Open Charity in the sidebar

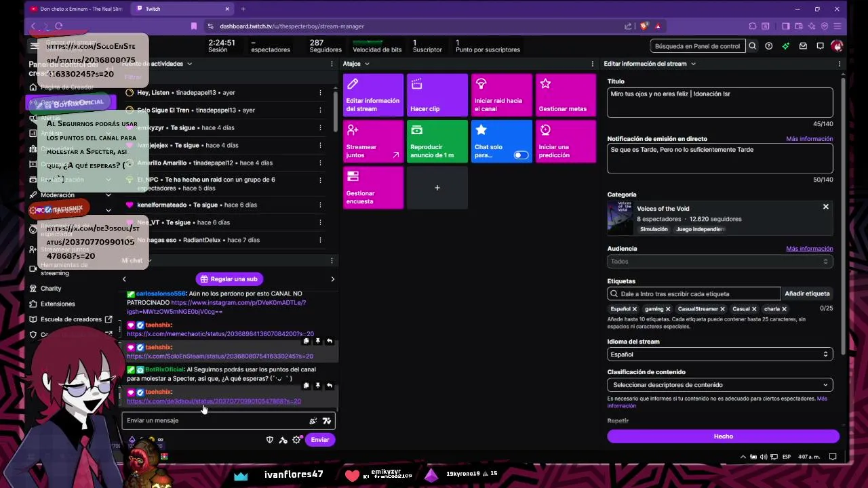coord(51,289)
